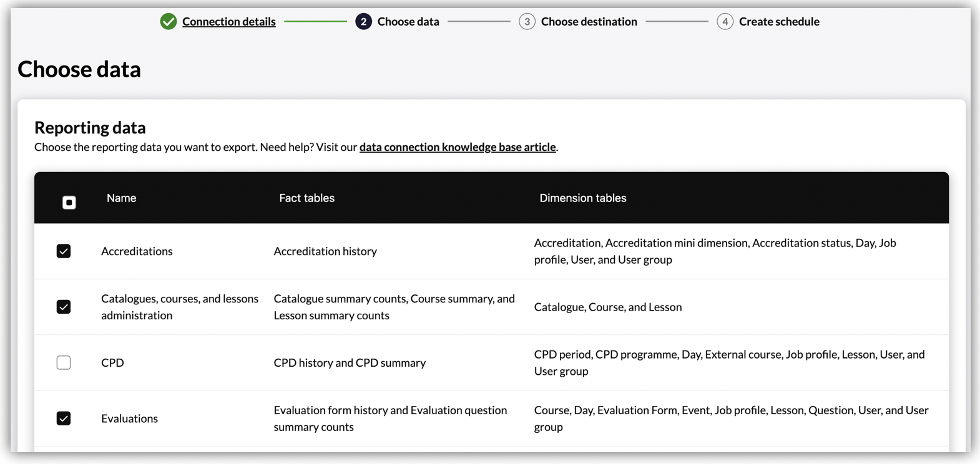Click the green checkmark step icon
The height and width of the screenshot is (464, 980).
[168, 22]
